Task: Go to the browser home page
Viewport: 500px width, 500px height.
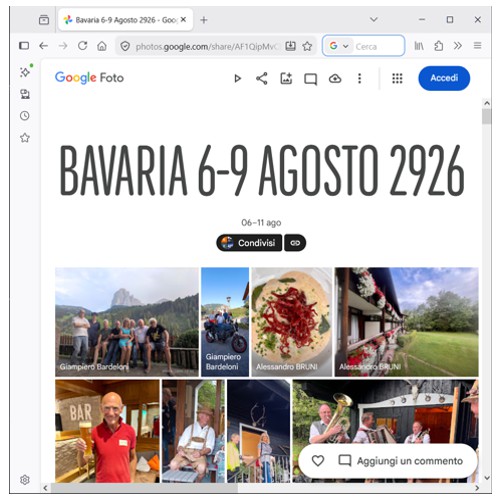Action: tap(102, 46)
